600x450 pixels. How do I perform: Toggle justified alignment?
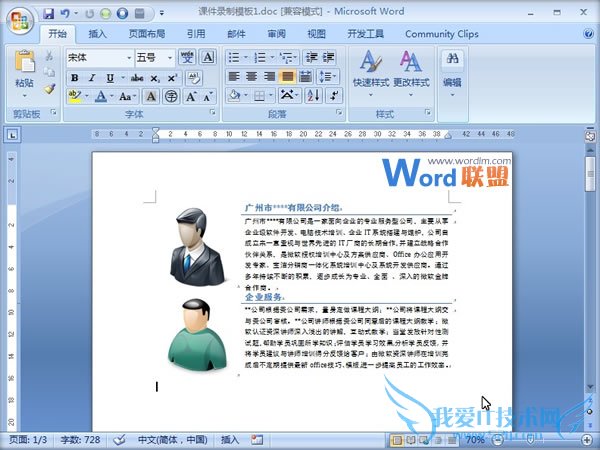[x=288, y=77]
